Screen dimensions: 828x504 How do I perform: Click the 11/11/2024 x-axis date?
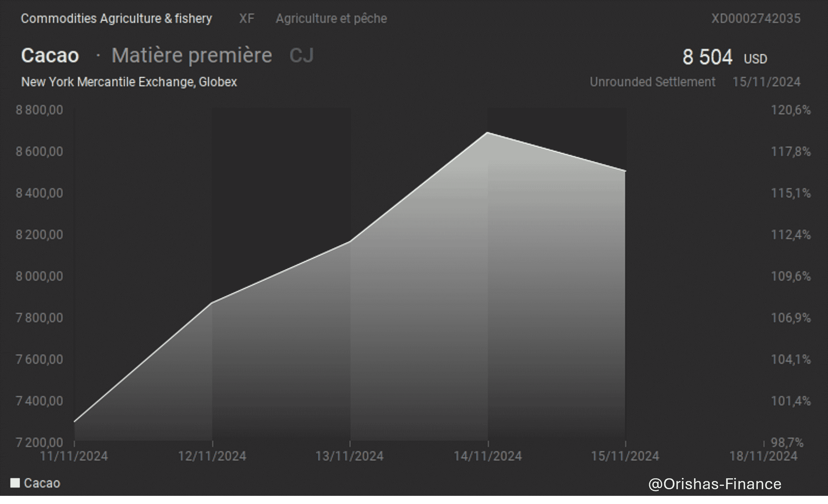[x=74, y=456]
